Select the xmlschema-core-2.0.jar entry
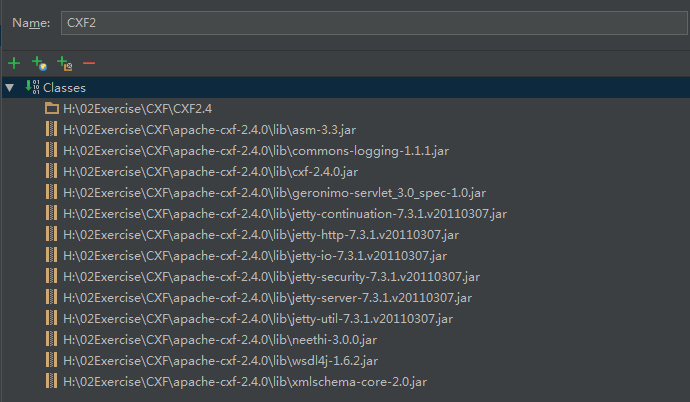 (245, 382)
